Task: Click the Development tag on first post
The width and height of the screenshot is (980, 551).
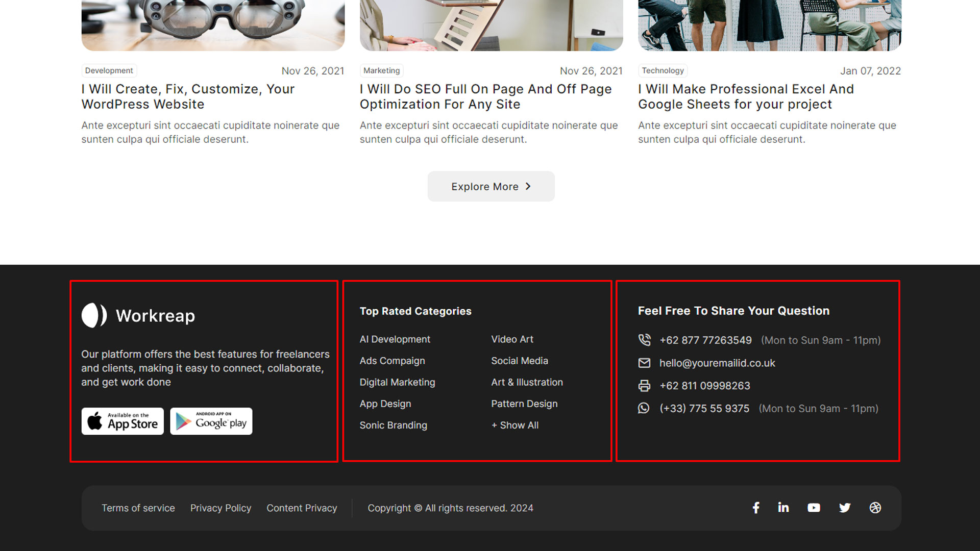Action: (109, 70)
